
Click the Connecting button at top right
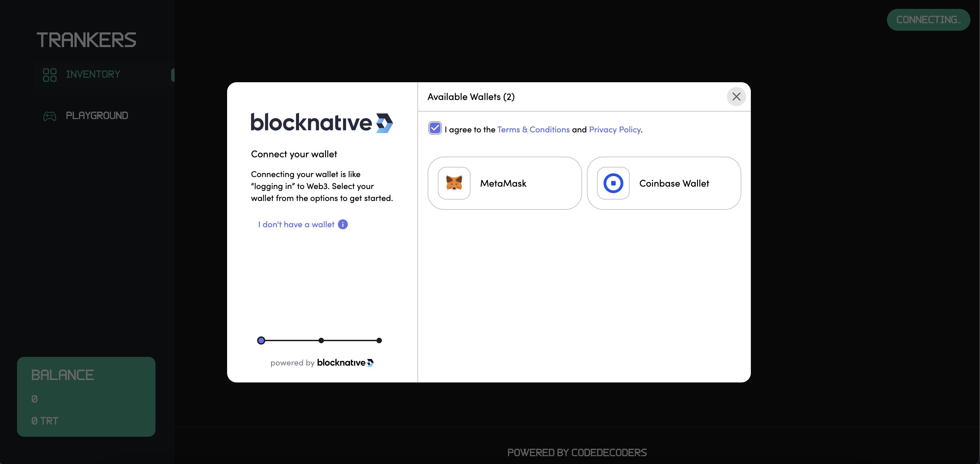[928, 20]
